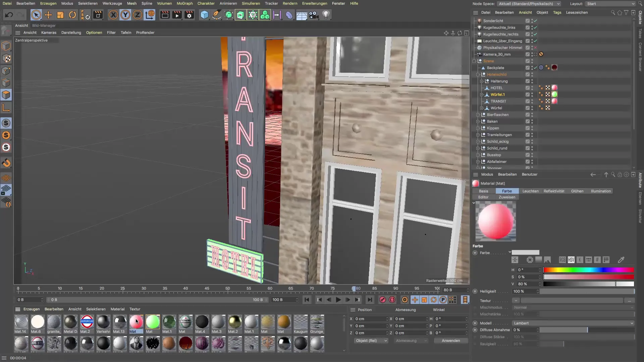Click the Undo arrow icon
The image size is (644, 362).
9,15
